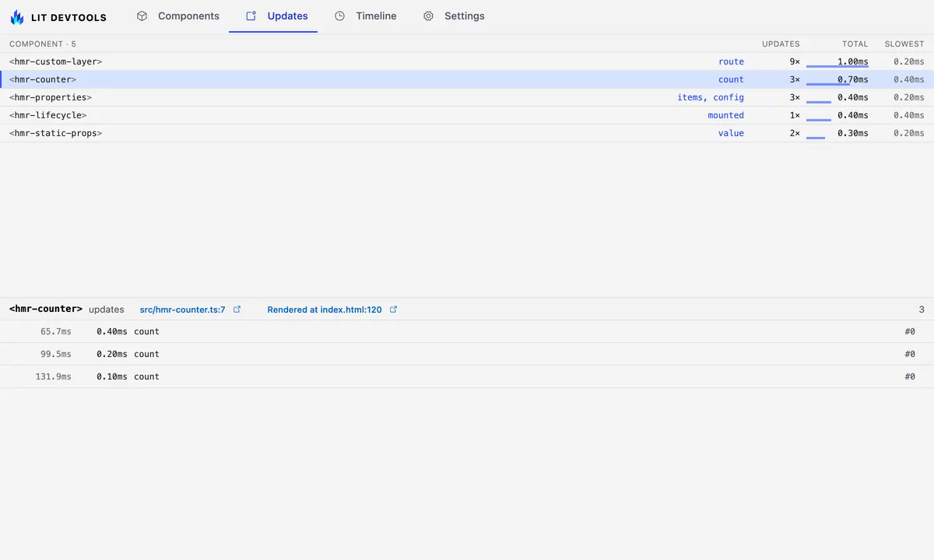The height and width of the screenshot is (560, 934).
Task: Click the 0.40ms duration in first update
Action: click(112, 331)
